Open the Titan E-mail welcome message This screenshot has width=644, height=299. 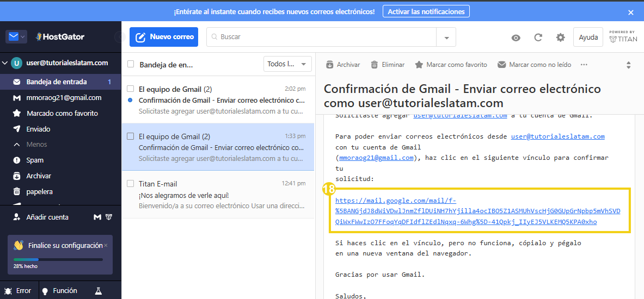[x=218, y=194]
